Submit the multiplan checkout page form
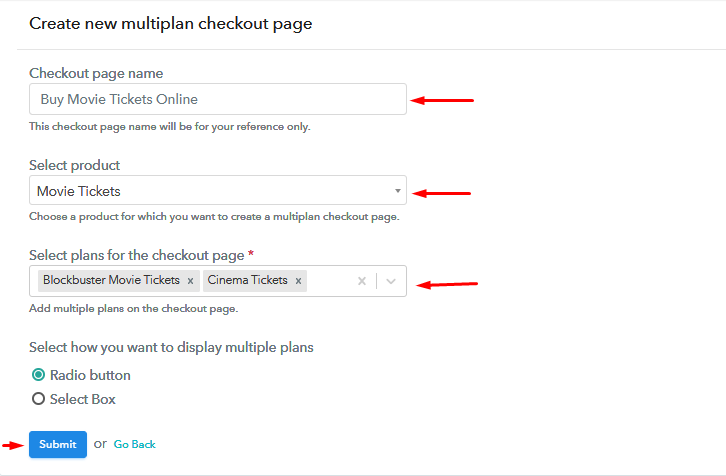 coord(58,445)
